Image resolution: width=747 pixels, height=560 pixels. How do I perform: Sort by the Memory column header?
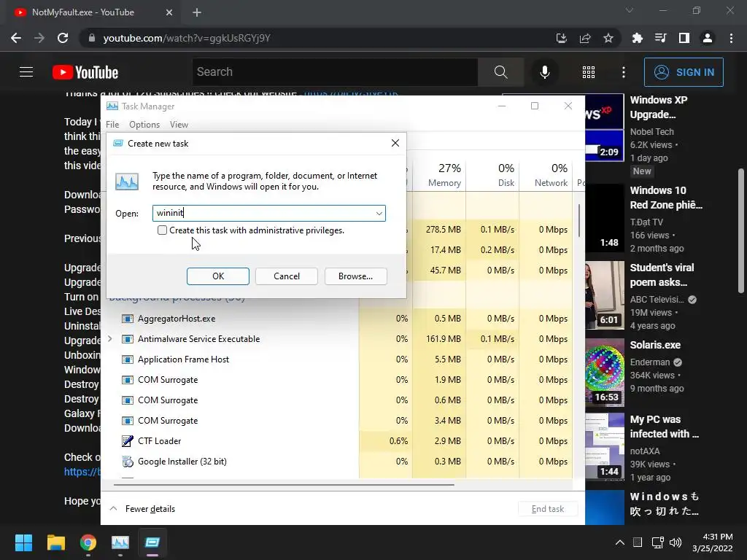tap(439, 175)
